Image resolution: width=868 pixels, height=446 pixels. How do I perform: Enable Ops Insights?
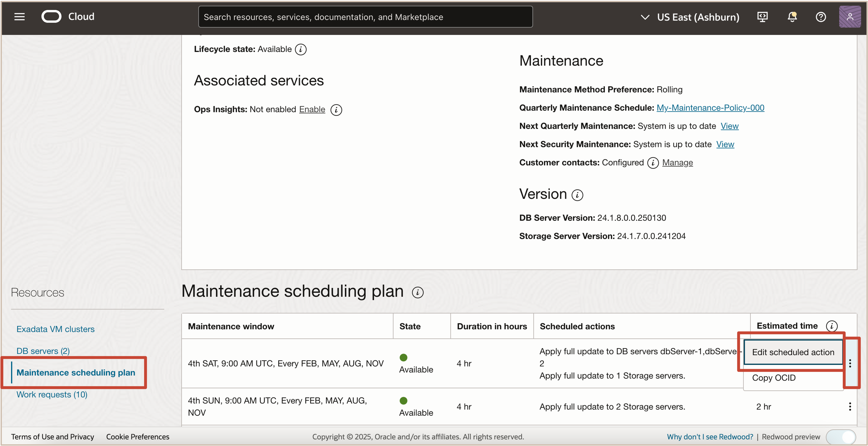pyautogui.click(x=312, y=109)
